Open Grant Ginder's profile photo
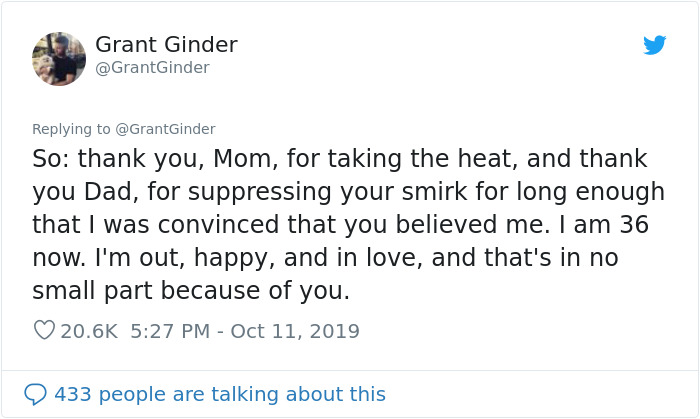The width and height of the screenshot is (700, 419). click(x=59, y=58)
